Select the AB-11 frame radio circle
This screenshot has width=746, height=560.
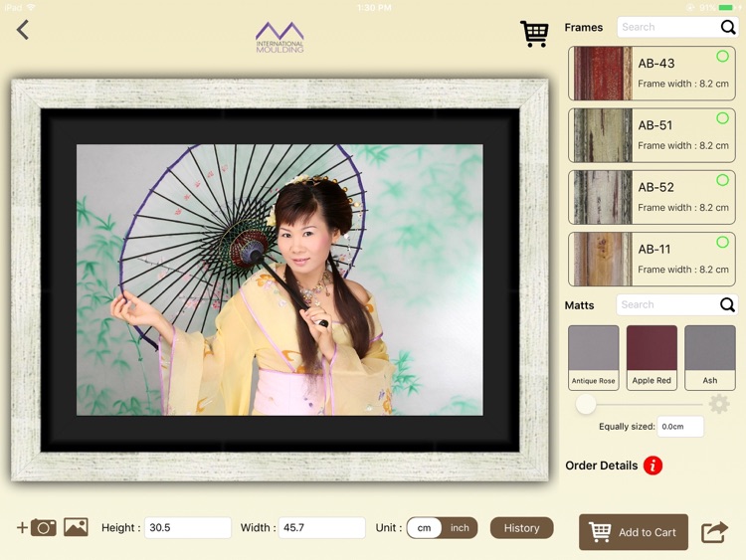tap(722, 242)
